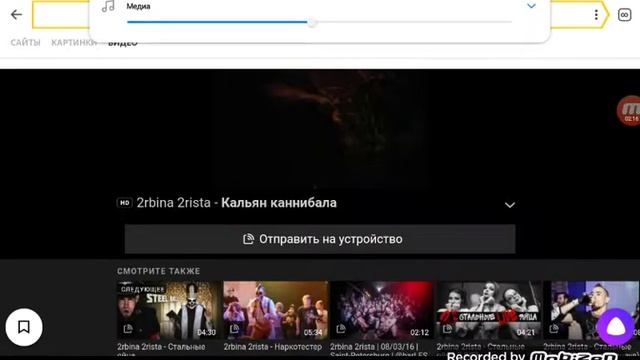Switch to the Картинки tab
The height and width of the screenshot is (360, 640).
pyautogui.click(x=73, y=42)
